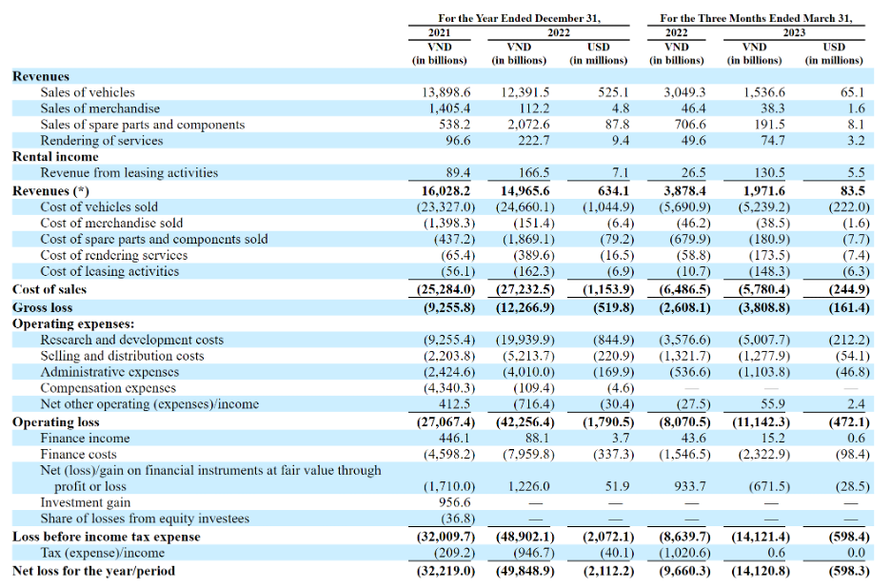Click the 'Rental income' section heading
Screen dimensions: 891x588
55,156
